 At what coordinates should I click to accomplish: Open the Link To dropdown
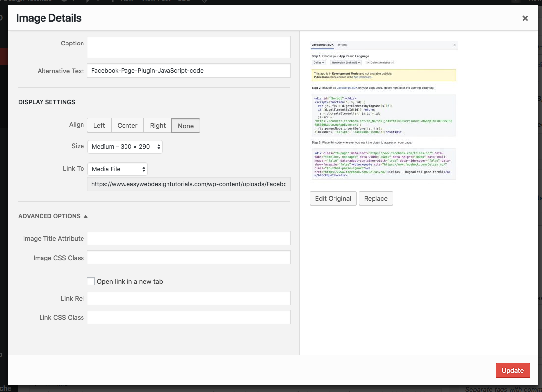coord(118,169)
